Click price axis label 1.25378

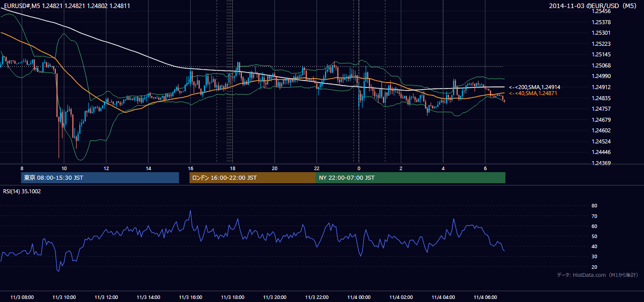[x=601, y=22]
